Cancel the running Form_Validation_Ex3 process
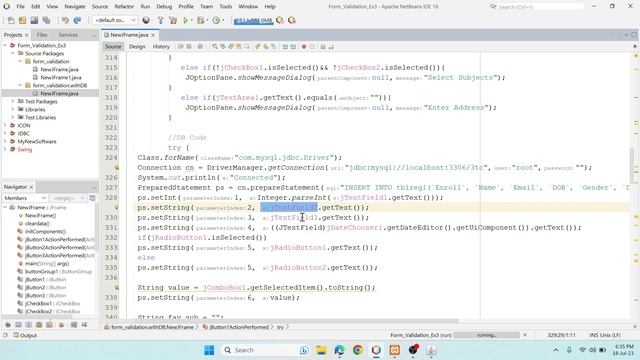640x360 pixels. tap(525, 335)
